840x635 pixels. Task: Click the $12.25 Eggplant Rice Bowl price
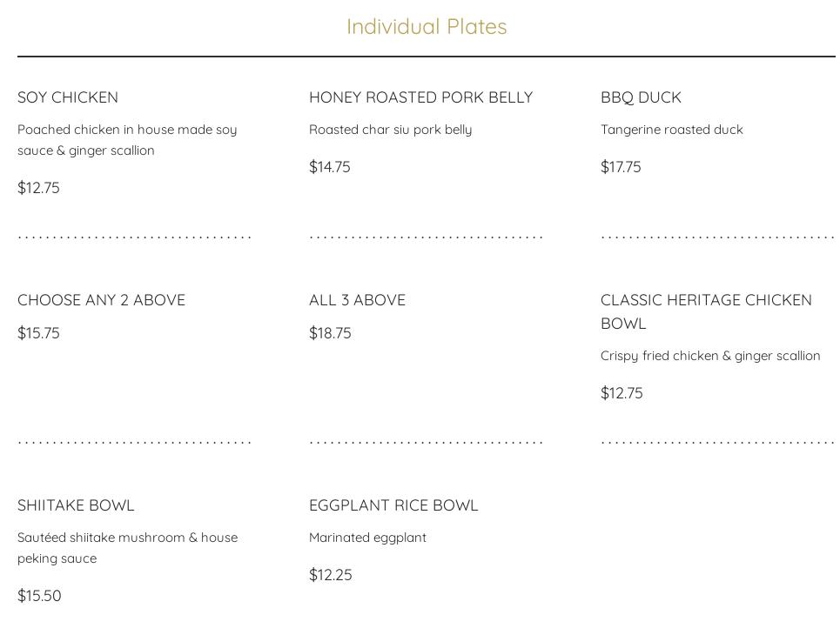click(331, 575)
